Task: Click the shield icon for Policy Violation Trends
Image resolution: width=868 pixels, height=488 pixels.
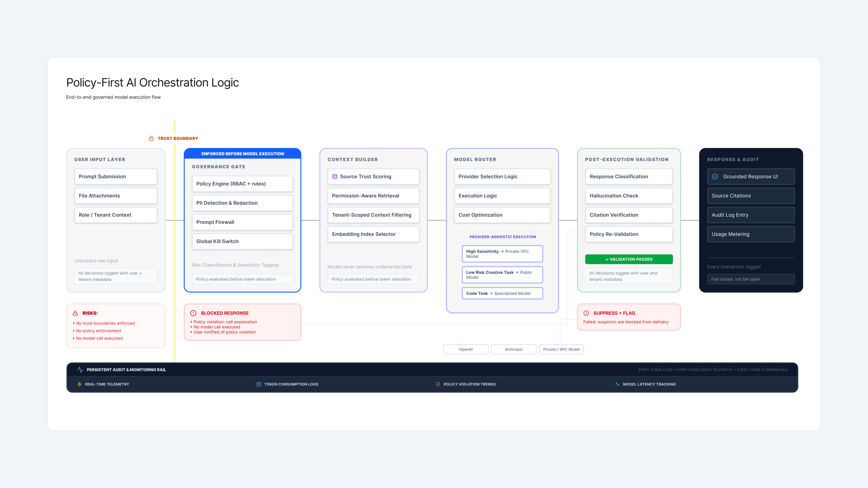Action: pos(438,384)
